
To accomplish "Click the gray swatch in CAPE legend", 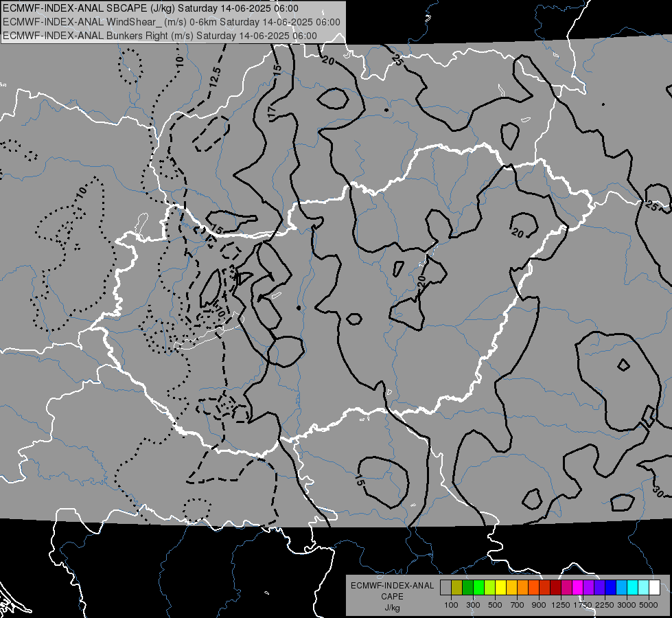I will coord(445,588).
